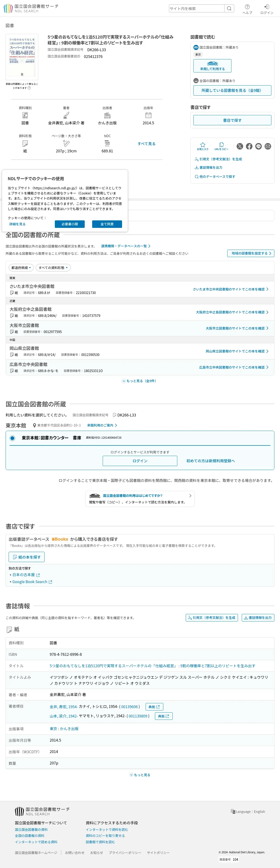Open the Help (ヘルプ) icon
Image resolution: width=280 pixels, height=868 pixels.
click(x=247, y=9)
